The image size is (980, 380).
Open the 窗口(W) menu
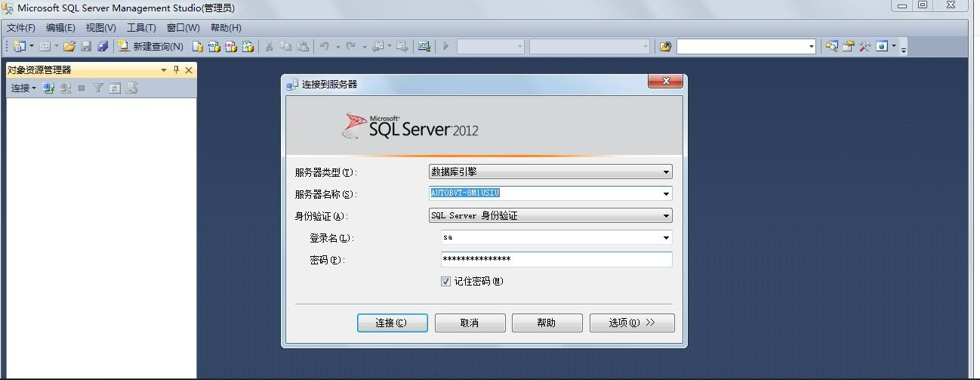coord(183,27)
